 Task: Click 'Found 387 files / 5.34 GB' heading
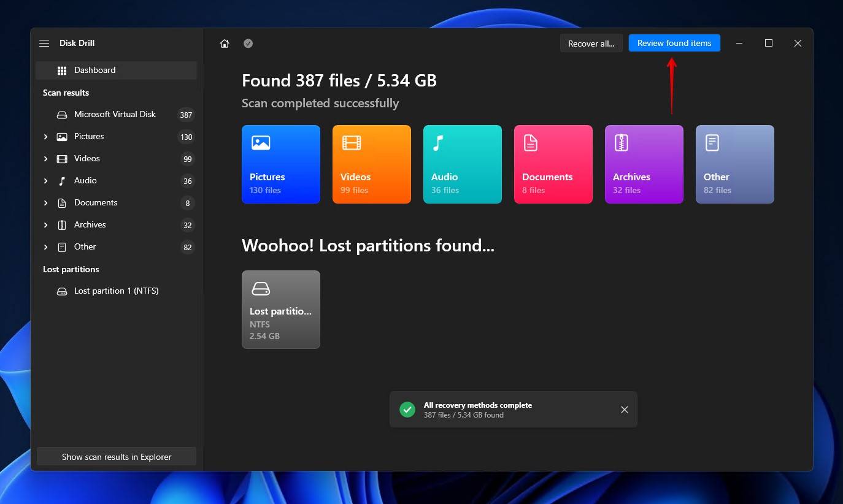coord(339,81)
